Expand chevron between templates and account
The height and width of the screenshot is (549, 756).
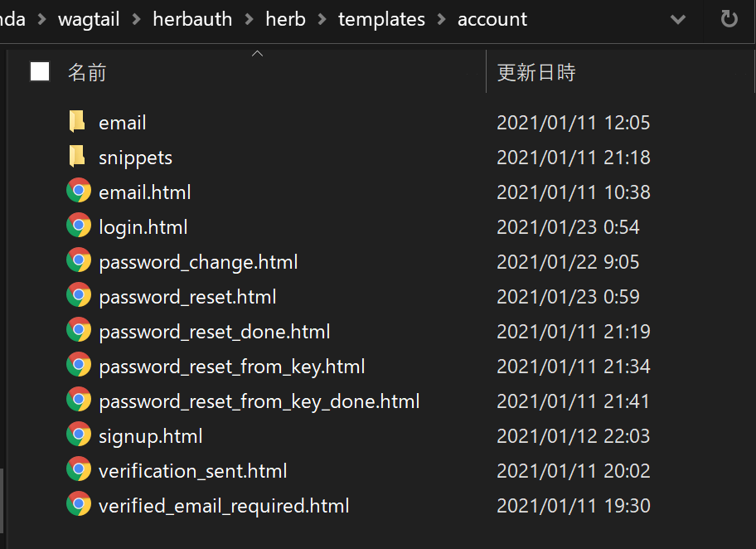point(442,19)
